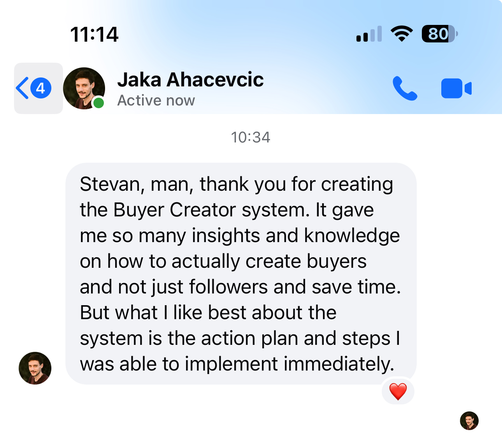This screenshot has width=502, height=448.
Task: Open contact details via Jaka Ahacevcic name
Action: [191, 80]
